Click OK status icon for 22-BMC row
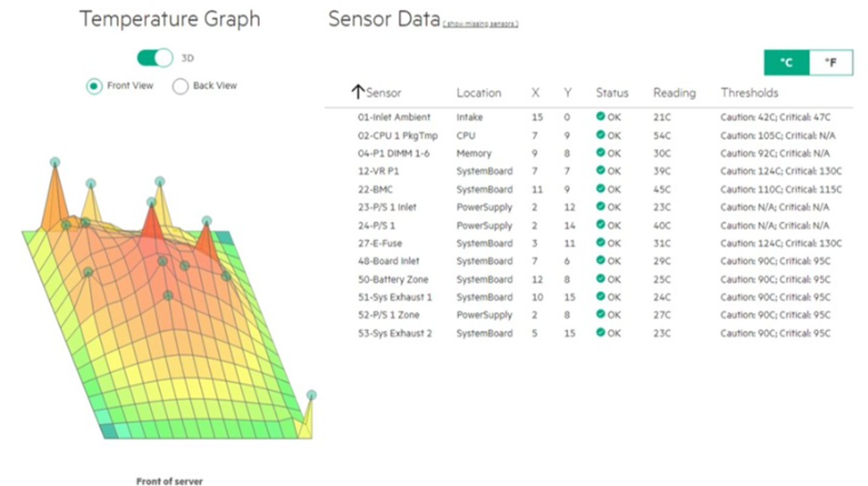Viewport: 868px width, 486px height. click(601, 189)
